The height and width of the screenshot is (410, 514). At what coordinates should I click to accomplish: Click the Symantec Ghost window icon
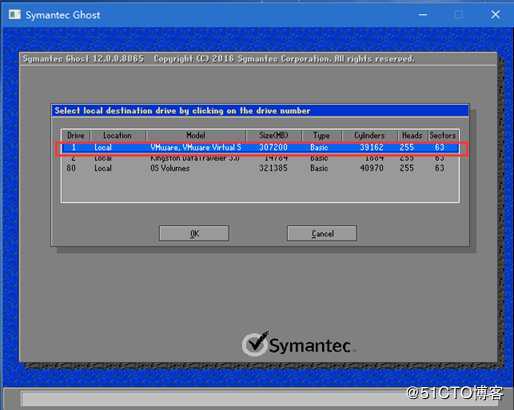[14, 15]
